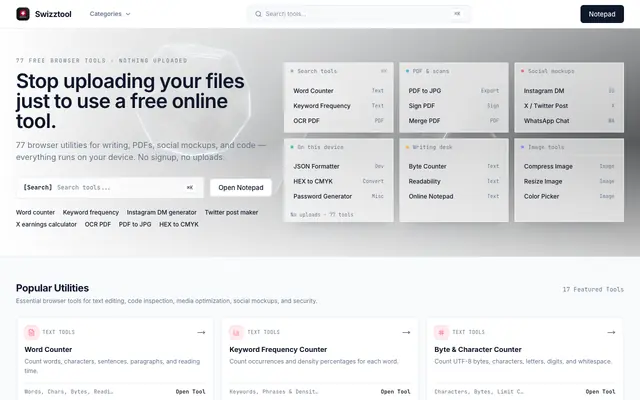Viewport: 640px width, 400px height.
Task: Select X / Twitter Post entry
Action: coord(569,106)
